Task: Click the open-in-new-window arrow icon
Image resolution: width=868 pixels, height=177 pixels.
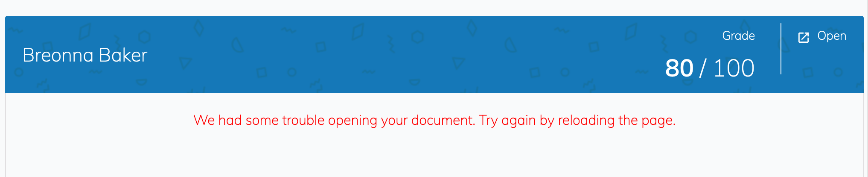Action: click(x=803, y=38)
